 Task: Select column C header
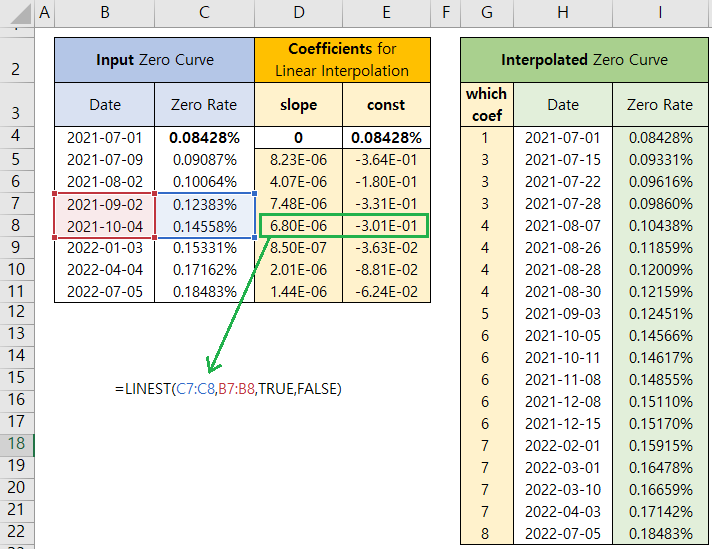[204, 13]
